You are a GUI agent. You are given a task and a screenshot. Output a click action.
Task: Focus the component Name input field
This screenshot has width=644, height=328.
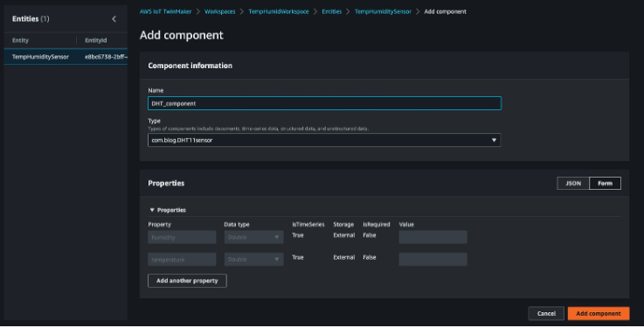pyautogui.click(x=324, y=103)
